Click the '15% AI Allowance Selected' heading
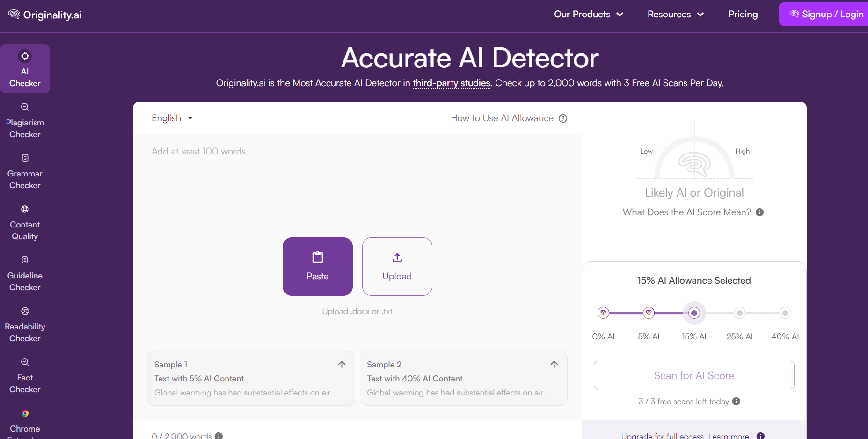 click(x=694, y=280)
